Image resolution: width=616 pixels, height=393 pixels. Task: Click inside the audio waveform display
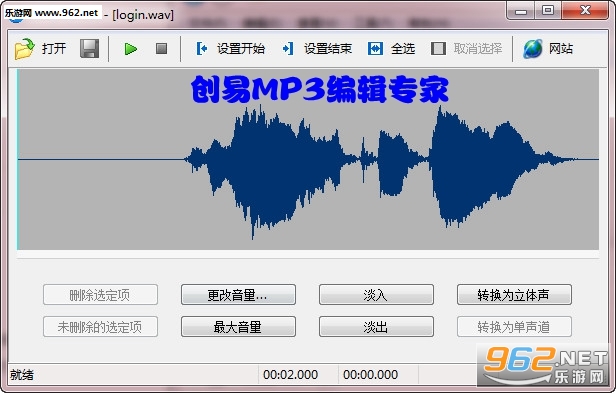pyautogui.click(x=308, y=160)
